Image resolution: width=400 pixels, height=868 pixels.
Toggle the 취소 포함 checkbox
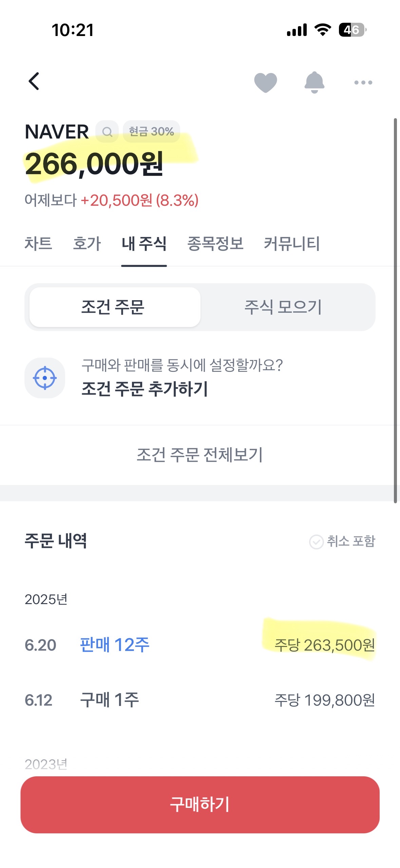tap(342, 541)
